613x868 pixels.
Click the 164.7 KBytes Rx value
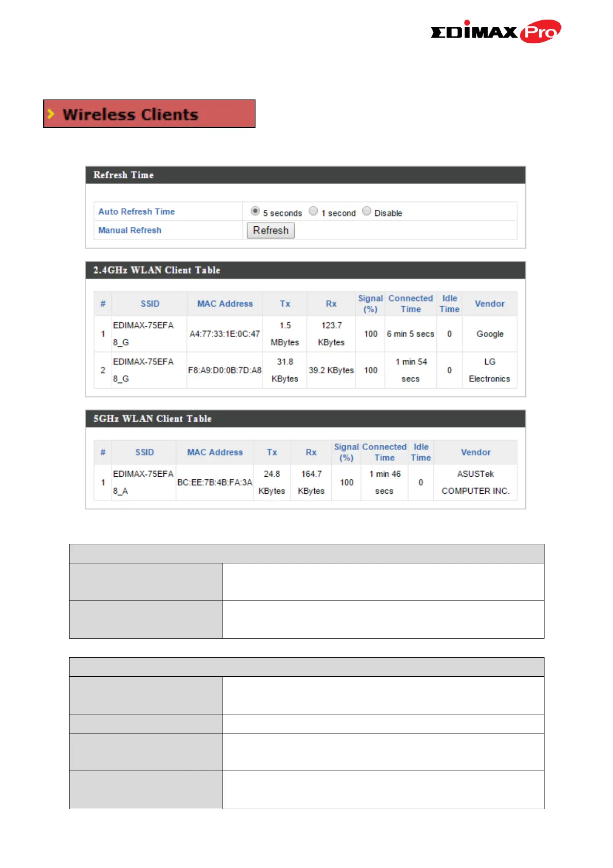[311, 482]
